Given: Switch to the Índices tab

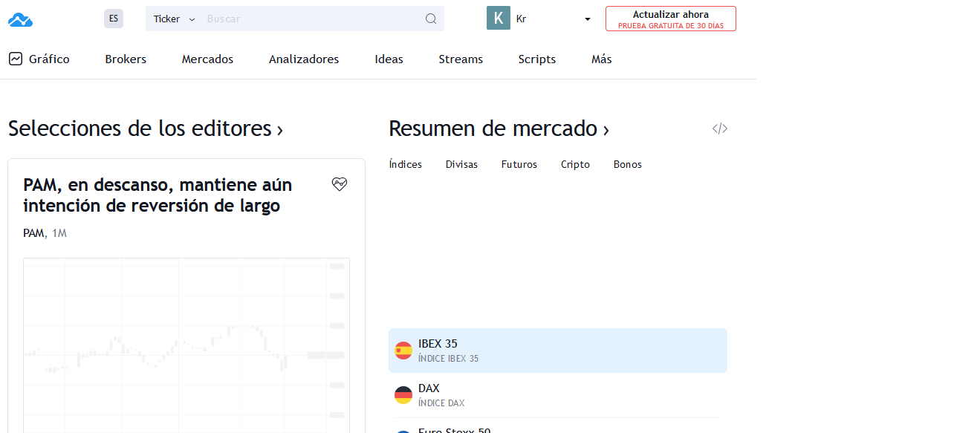Looking at the screenshot, I should pyautogui.click(x=406, y=164).
